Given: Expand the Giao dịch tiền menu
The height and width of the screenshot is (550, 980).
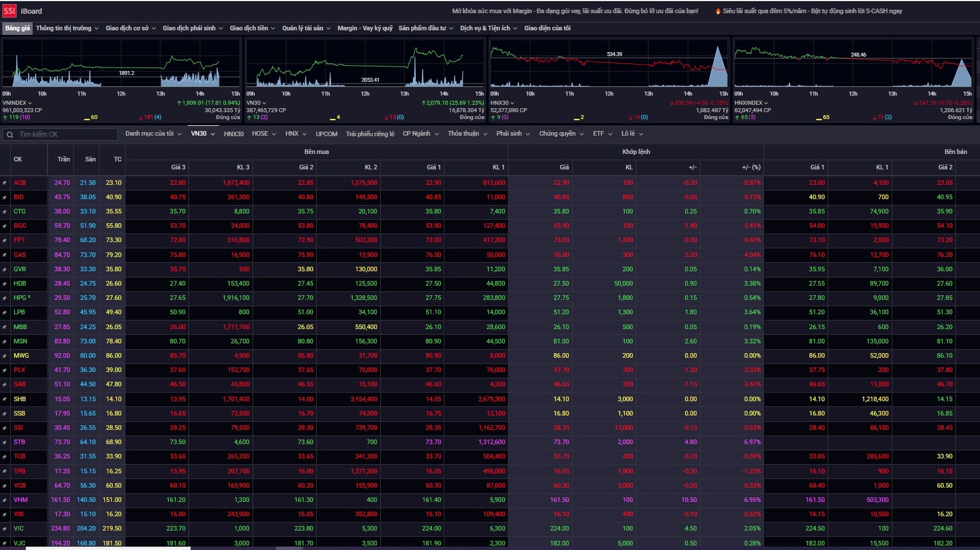Looking at the screenshot, I should point(253,28).
